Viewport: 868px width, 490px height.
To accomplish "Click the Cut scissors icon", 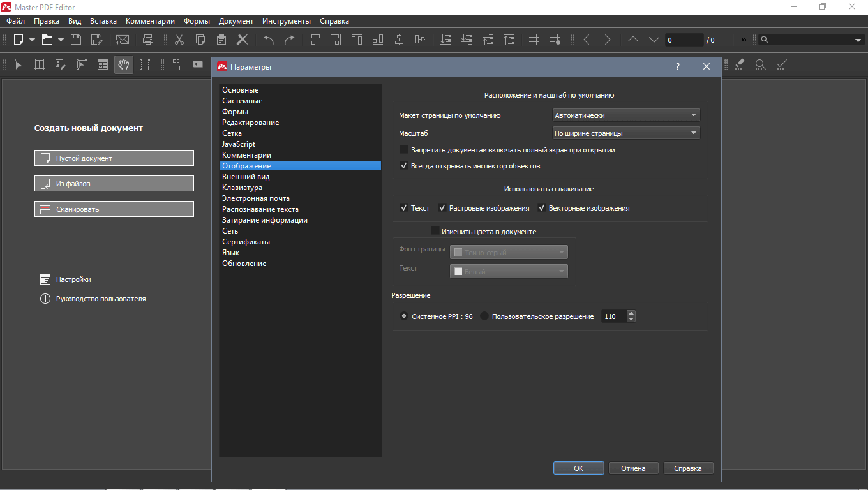I will (179, 40).
